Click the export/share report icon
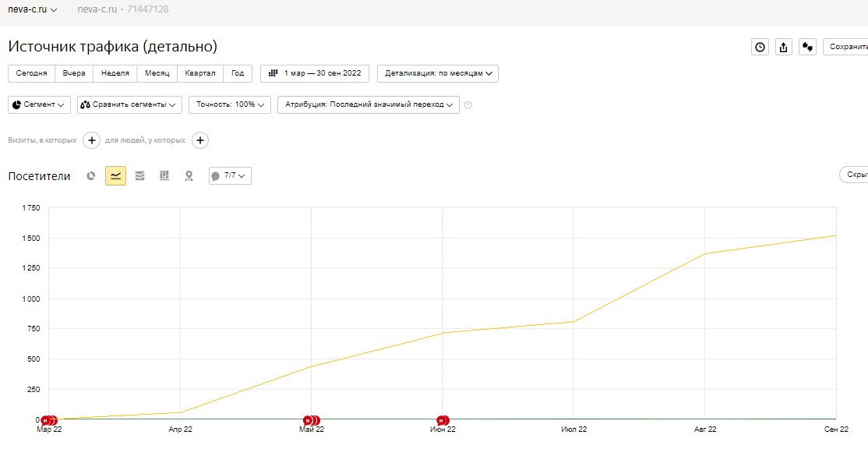 pyautogui.click(x=783, y=47)
